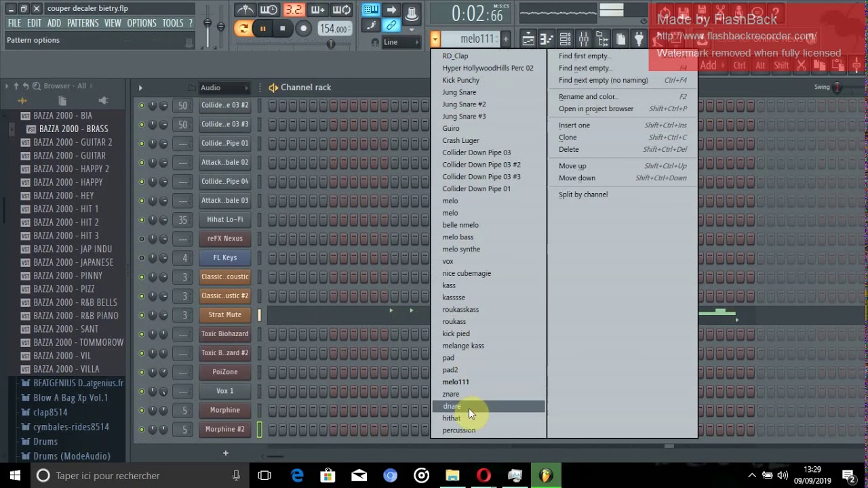Click the step editing mode icon
The height and width of the screenshot is (488, 868).
[370, 26]
